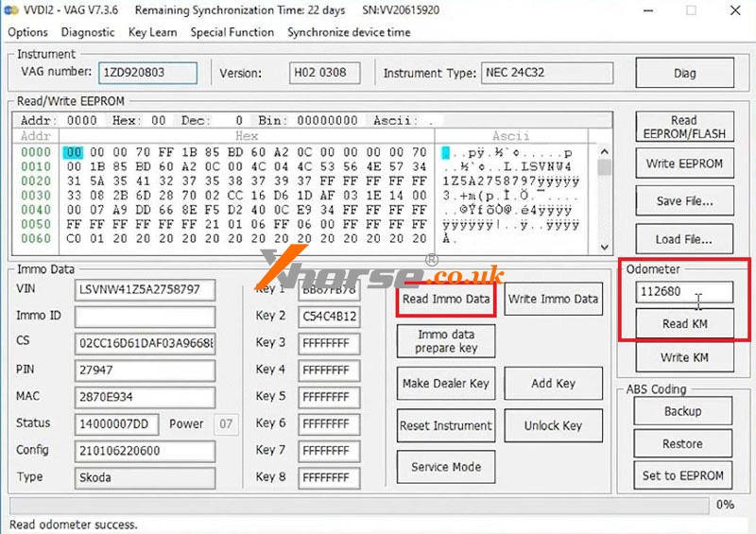Click the ABS Coding Backup button
Image resolution: width=756 pixels, height=534 pixels.
pyautogui.click(x=682, y=411)
